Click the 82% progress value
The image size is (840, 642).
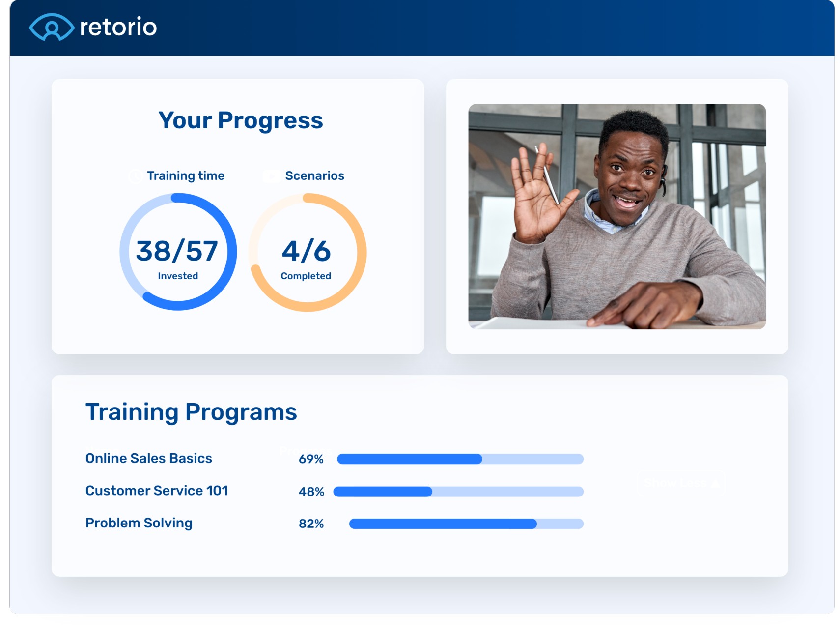coord(311,524)
